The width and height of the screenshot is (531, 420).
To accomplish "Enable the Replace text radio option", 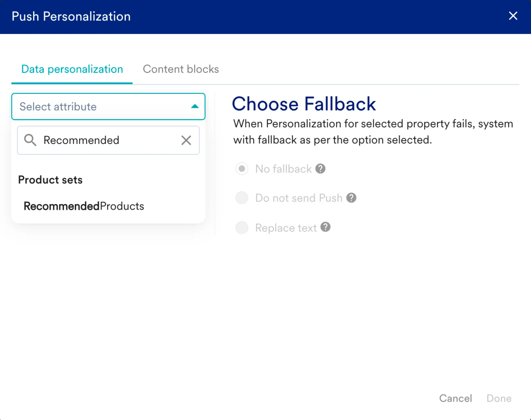I will [242, 227].
